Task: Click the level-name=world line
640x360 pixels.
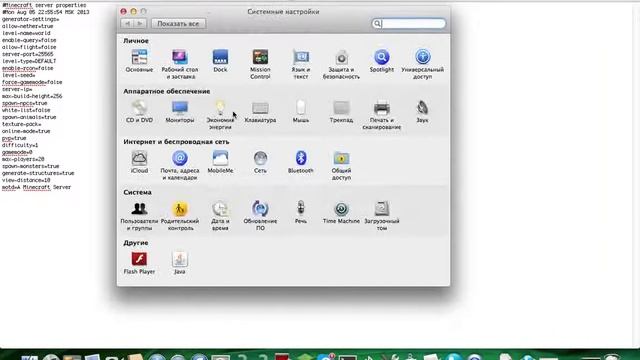Action: pos(26,33)
